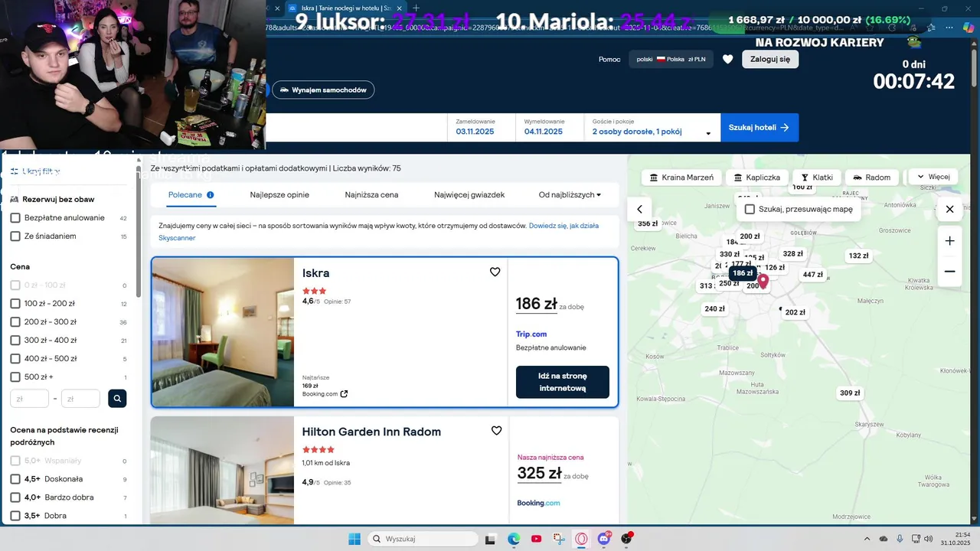The image size is (980, 551).
Task: Enable Ze śniadaniem filter
Action: click(x=15, y=236)
